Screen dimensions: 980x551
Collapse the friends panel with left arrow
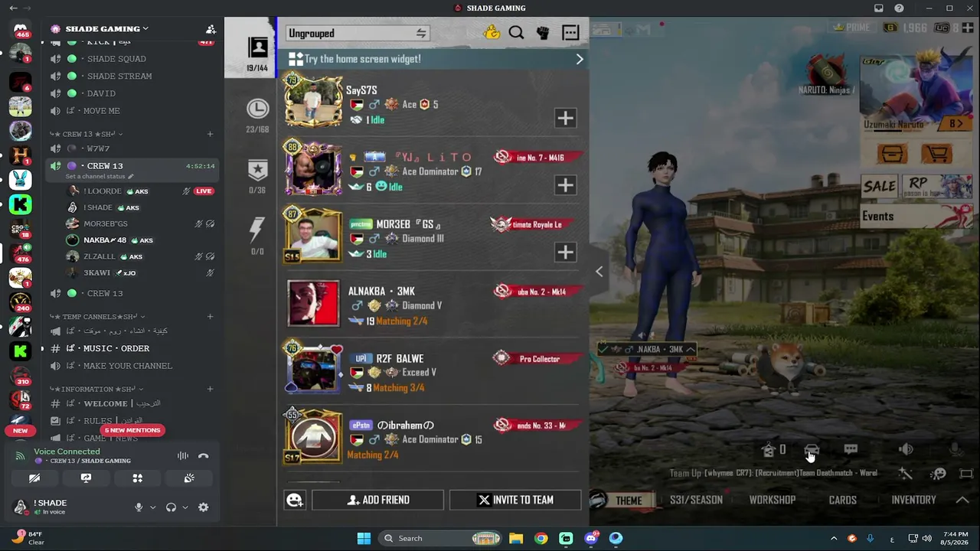click(599, 272)
